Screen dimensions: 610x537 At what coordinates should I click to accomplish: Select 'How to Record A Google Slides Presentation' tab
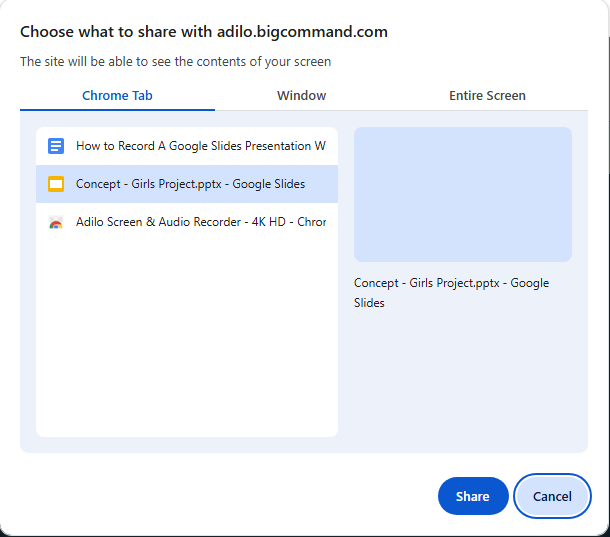point(187,146)
